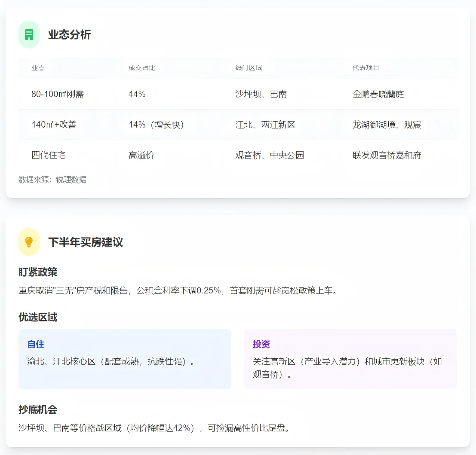Viewport: 476px width, 455px height.
Task: Click the 抄底机会 subheading
Action: point(38,410)
